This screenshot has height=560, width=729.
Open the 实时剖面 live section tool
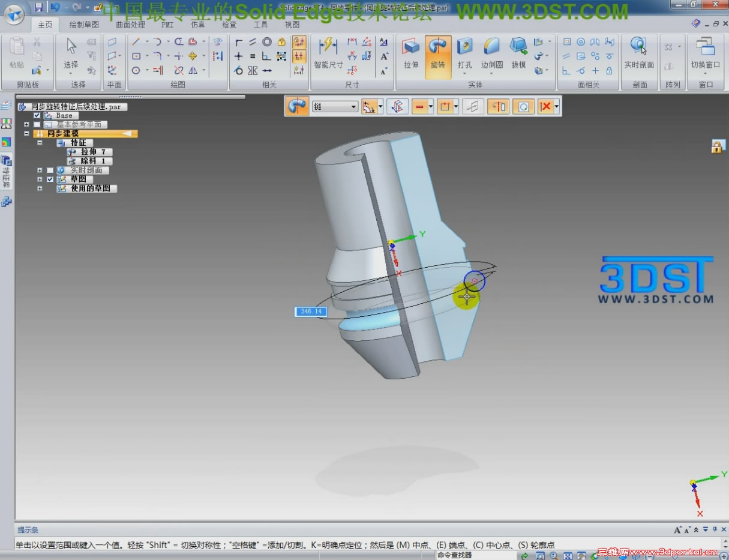point(639,53)
